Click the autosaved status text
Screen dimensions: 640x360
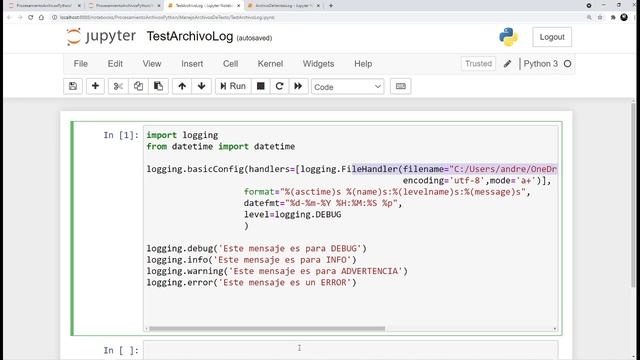254,38
